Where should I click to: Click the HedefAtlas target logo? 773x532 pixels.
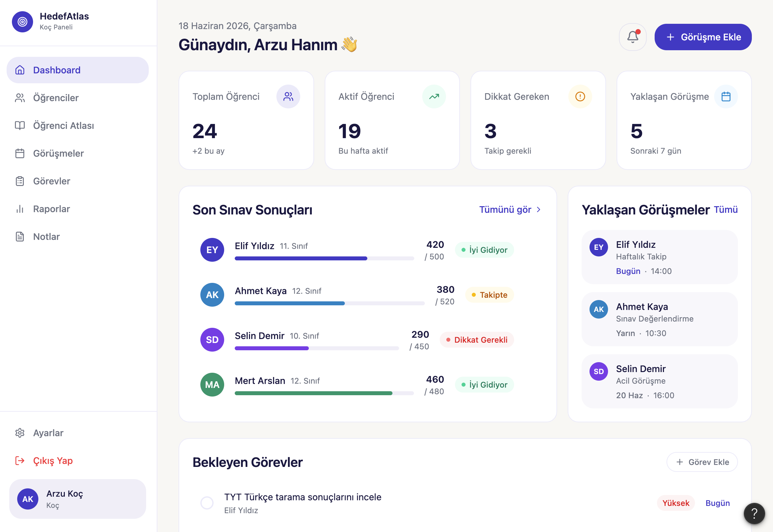(x=22, y=22)
